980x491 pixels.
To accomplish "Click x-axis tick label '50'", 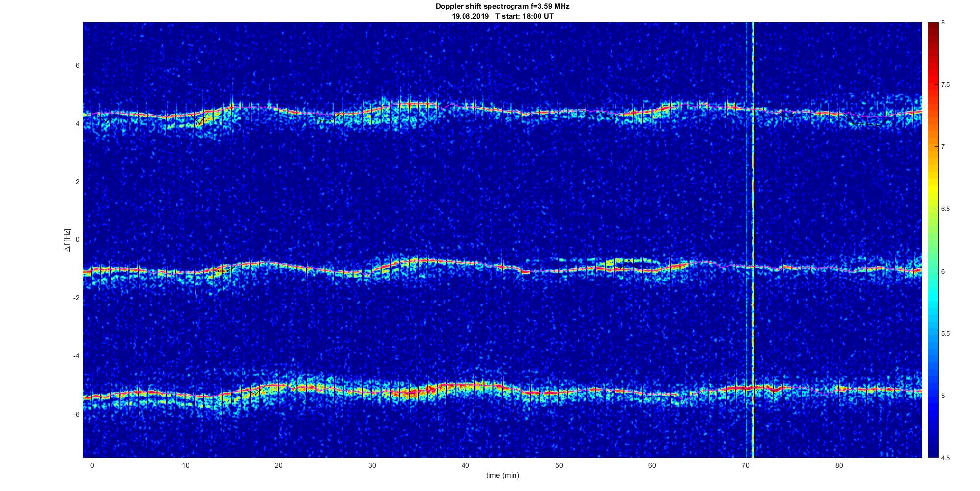I will (559, 465).
